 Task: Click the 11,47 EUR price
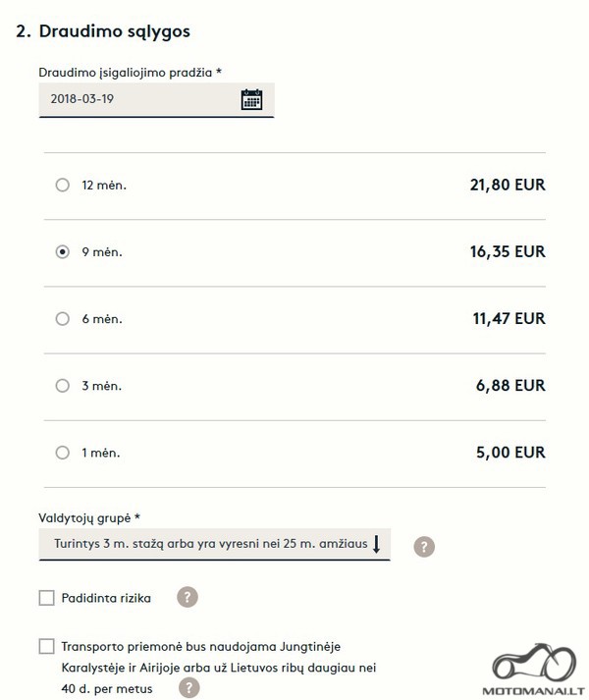[x=509, y=319]
